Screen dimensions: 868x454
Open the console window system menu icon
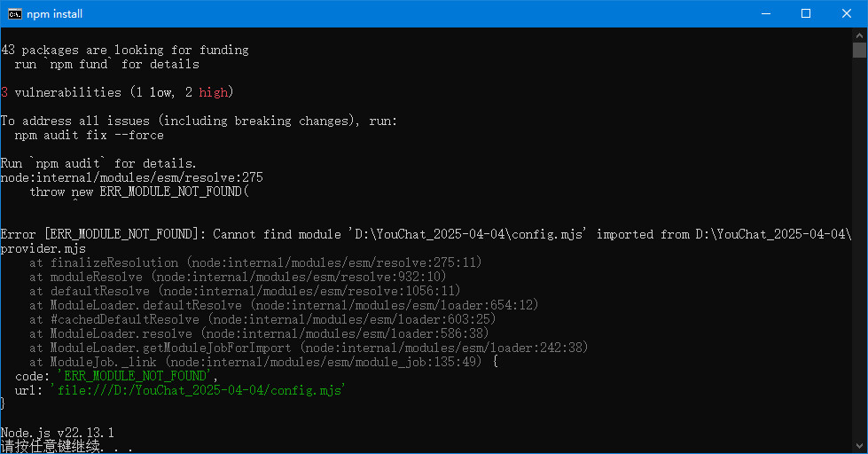tap(15, 13)
